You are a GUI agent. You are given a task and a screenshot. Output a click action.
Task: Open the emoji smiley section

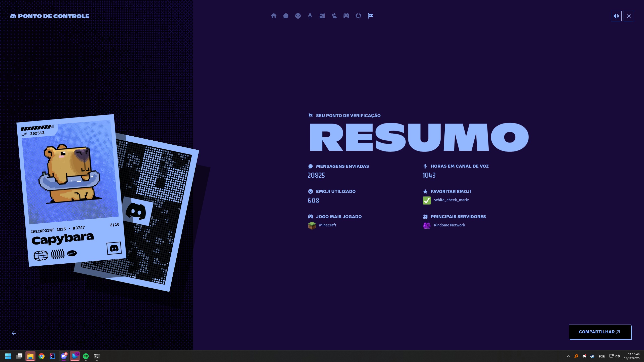(x=298, y=16)
